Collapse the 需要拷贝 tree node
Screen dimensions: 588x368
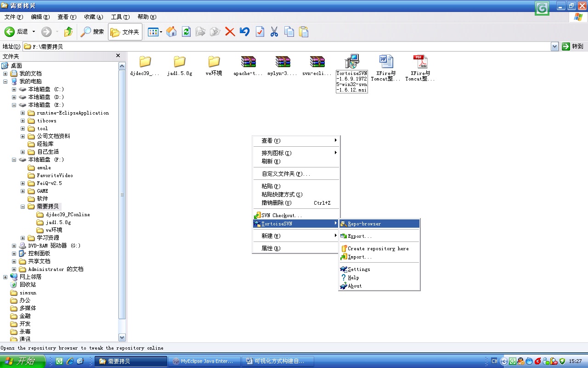pos(23,207)
